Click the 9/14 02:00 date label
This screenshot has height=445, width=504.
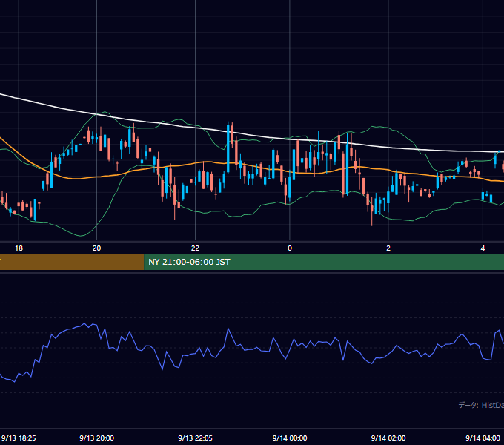pos(388,438)
